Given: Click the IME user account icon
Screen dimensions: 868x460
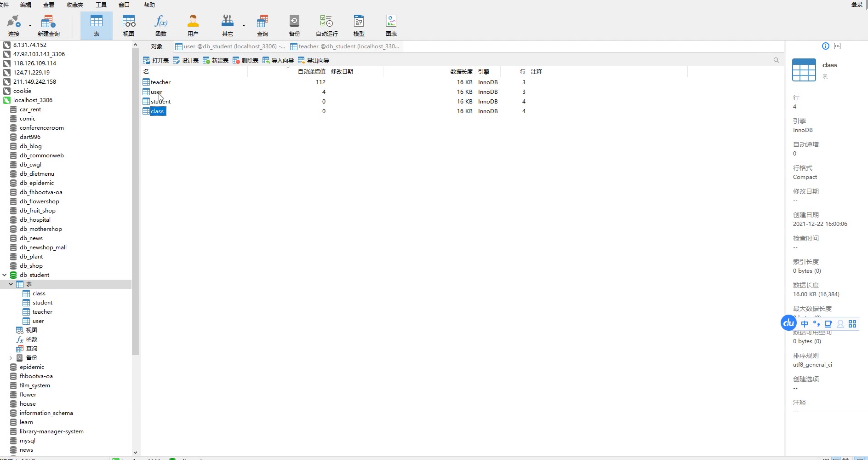Looking at the screenshot, I should (x=840, y=324).
